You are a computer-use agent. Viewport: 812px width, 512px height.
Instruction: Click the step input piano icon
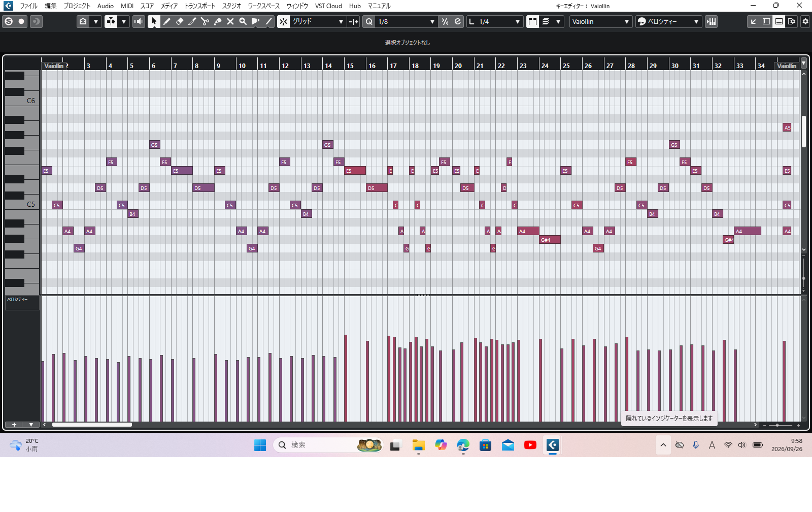(712, 21)
